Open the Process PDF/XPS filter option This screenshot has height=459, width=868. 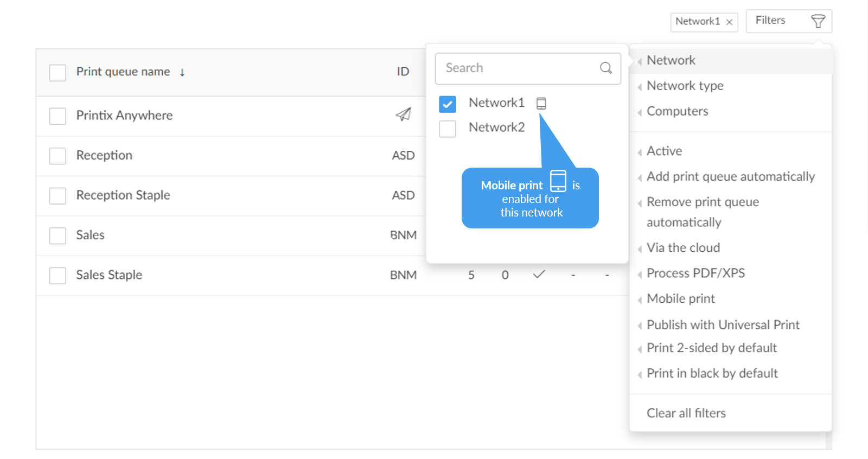coord(695,273)
